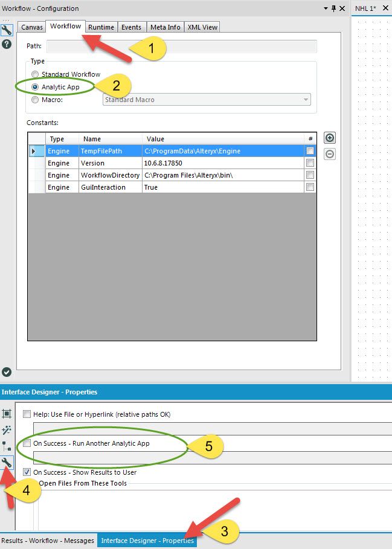Click the pin icon in the Configuration header

(x=333, y=8)
